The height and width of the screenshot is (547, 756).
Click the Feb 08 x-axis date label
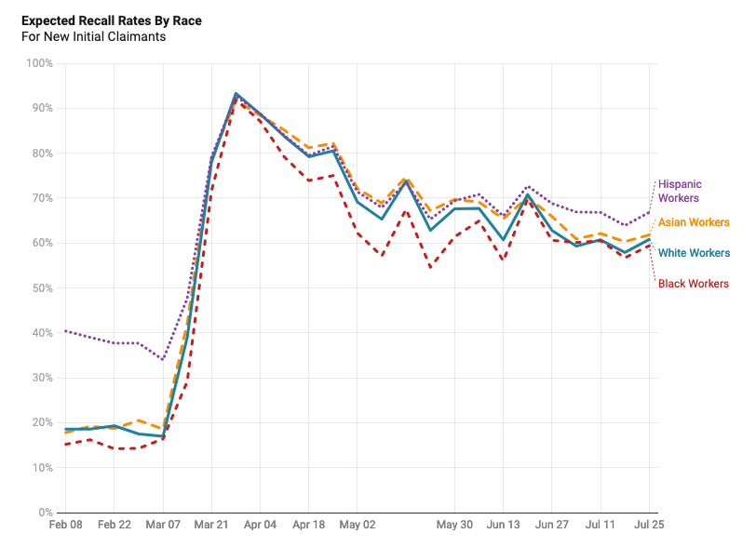64,526
